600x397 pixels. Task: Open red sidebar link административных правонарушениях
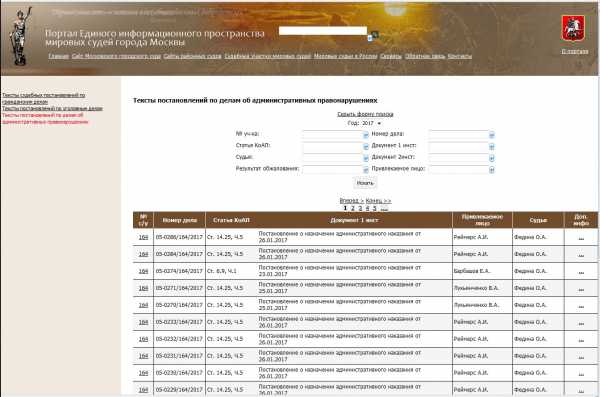tap(45, 118)
